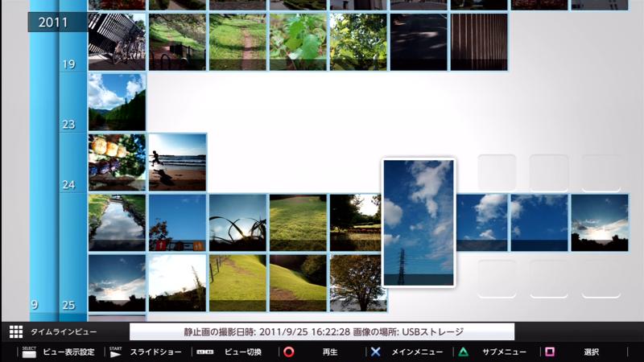The width and height of the screenshot is (644, 362).
Task: Click the timeline view grid icon
Action: pyautogui.click(x=16, y=331)
